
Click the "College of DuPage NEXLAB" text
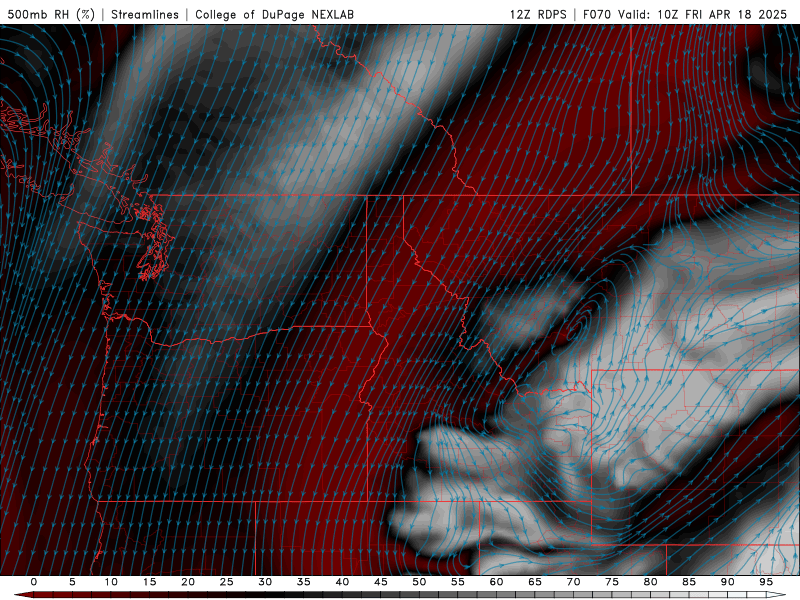(274, 14)
